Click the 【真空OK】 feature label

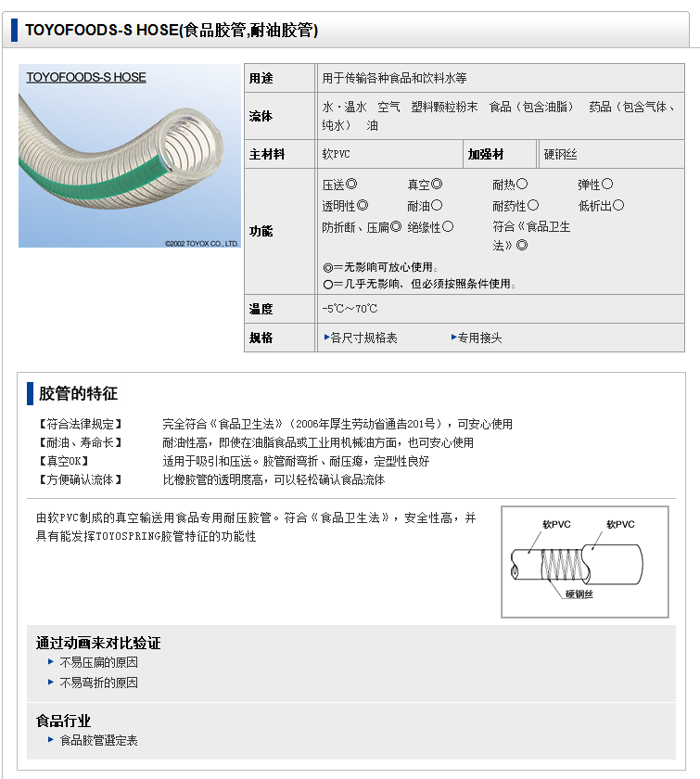click(x=63, y=462)
